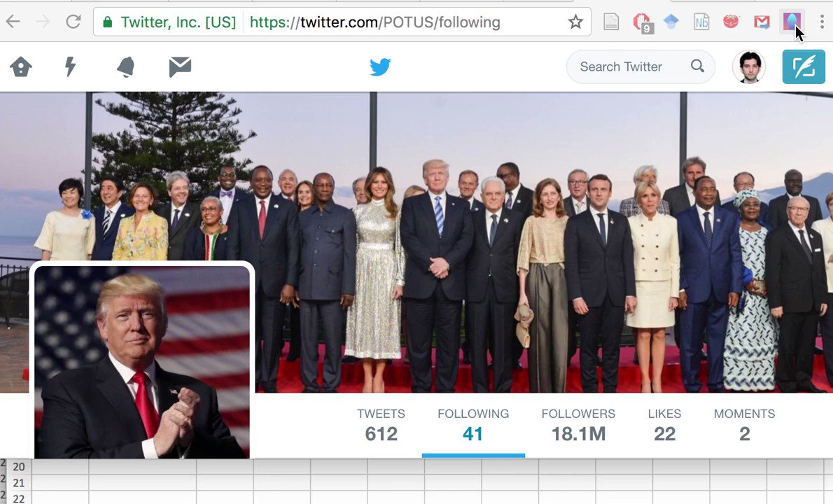Open the Messages envelope icon
The image size is (833, 504).
(180, 67)
